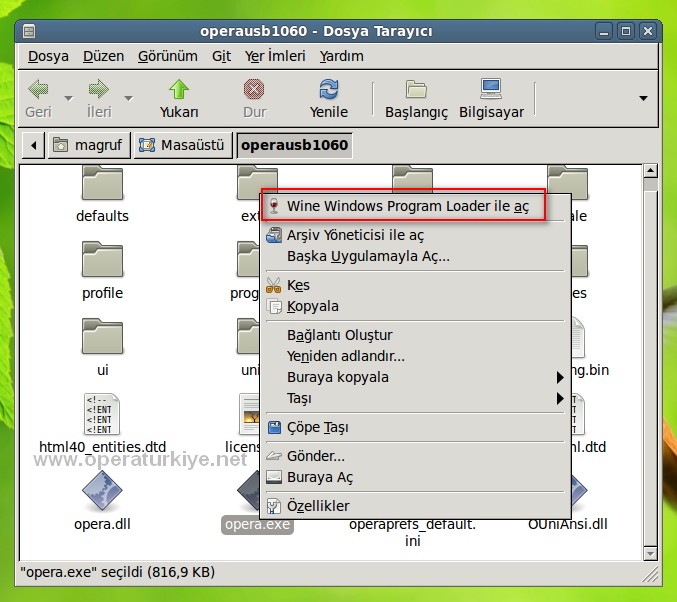Click Çöpe Taşı in the context menu
Viewport: 677px width, 602px height.
(414, 427)
